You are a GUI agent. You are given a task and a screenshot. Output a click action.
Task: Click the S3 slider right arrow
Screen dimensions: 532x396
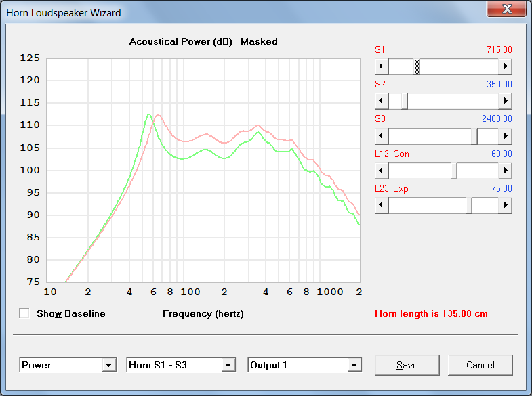tap(505, 136)
